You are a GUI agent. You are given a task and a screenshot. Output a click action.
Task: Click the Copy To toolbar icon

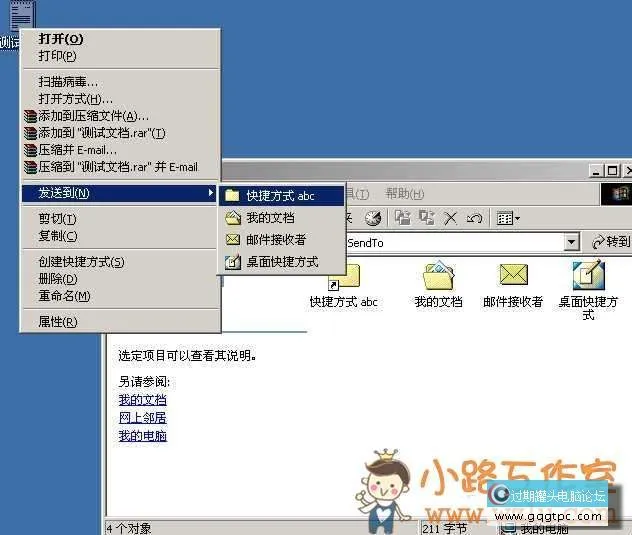point(426,218)
